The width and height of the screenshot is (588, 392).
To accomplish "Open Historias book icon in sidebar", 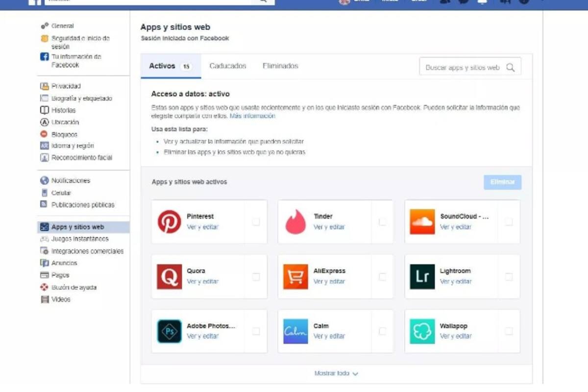I will click(45, 110).
